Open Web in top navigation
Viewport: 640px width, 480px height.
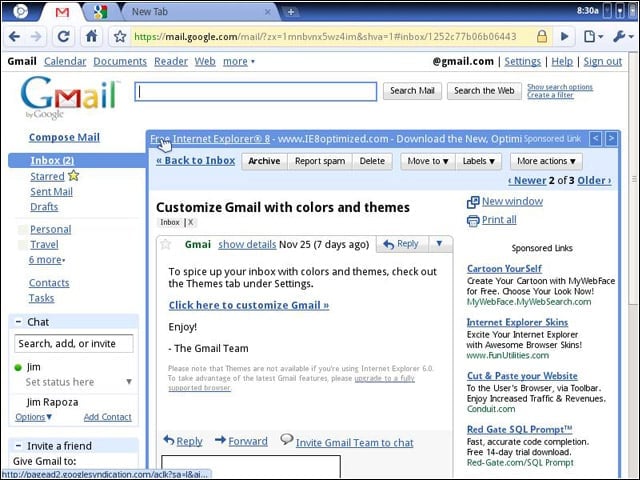pos(205,61)
